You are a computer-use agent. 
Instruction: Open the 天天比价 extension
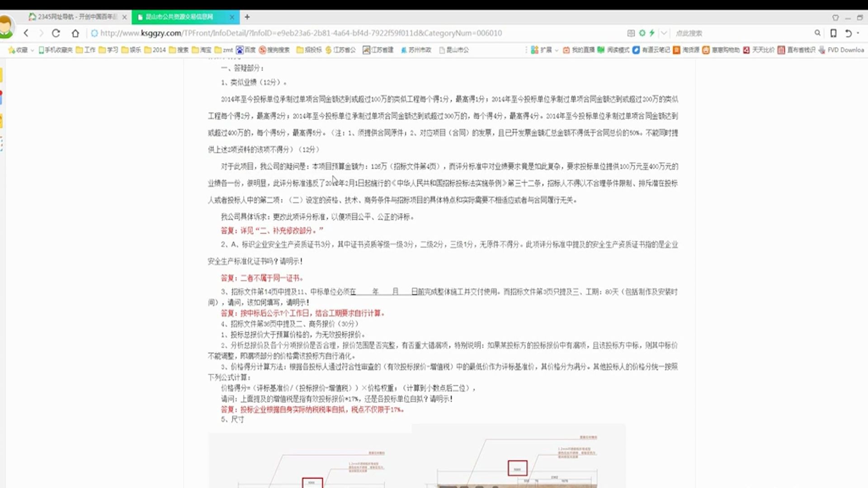759,50
